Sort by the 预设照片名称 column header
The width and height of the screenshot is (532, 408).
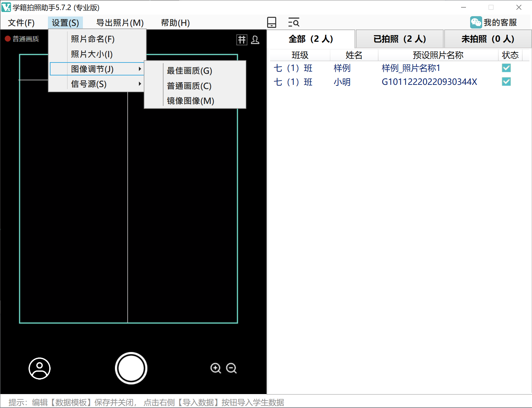[438, 55]
